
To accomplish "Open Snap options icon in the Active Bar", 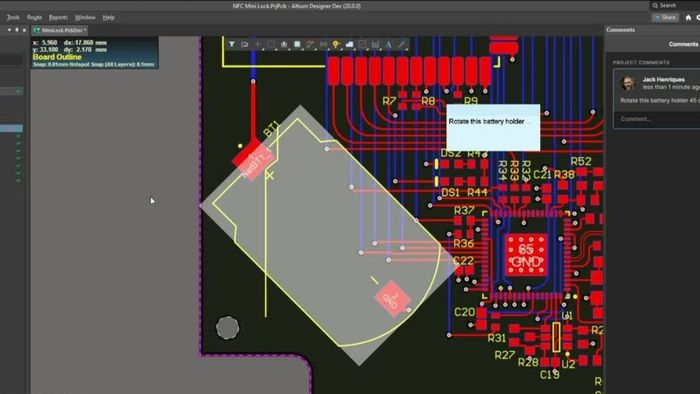I will [245, 44].
